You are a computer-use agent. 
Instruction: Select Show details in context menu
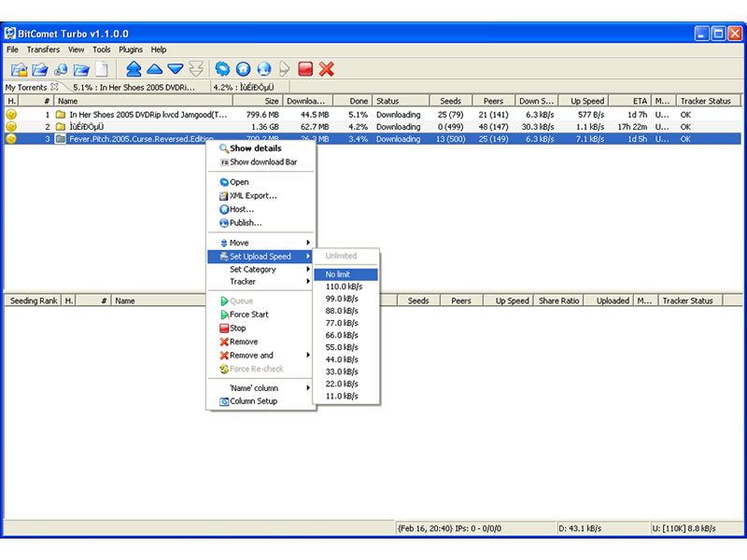pyautogui.click(x=261, y=148)
